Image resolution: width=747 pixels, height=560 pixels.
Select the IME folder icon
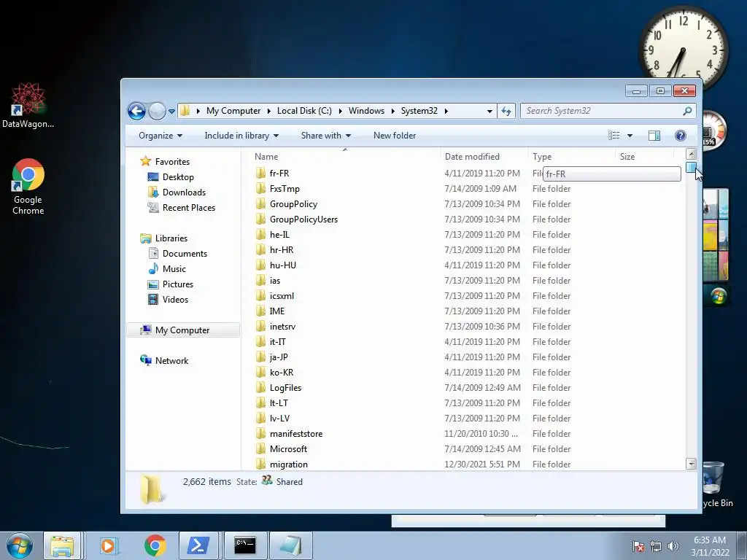[x=260, y=311]
